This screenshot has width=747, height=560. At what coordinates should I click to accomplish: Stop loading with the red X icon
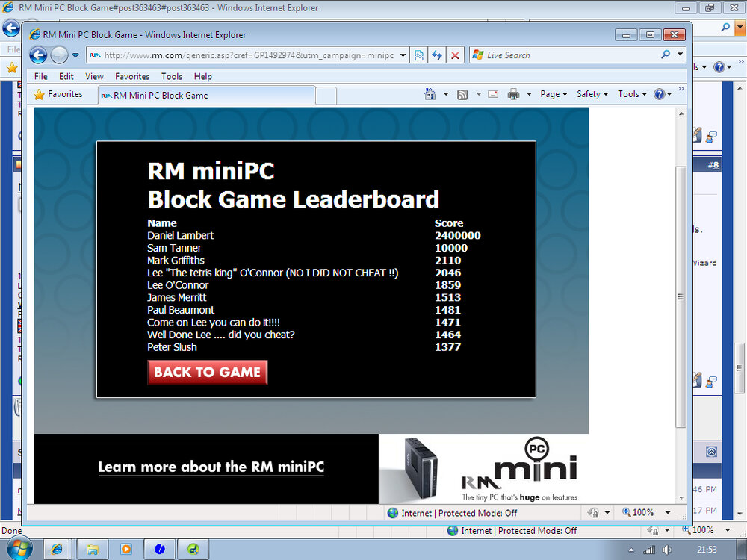point(455,55)
